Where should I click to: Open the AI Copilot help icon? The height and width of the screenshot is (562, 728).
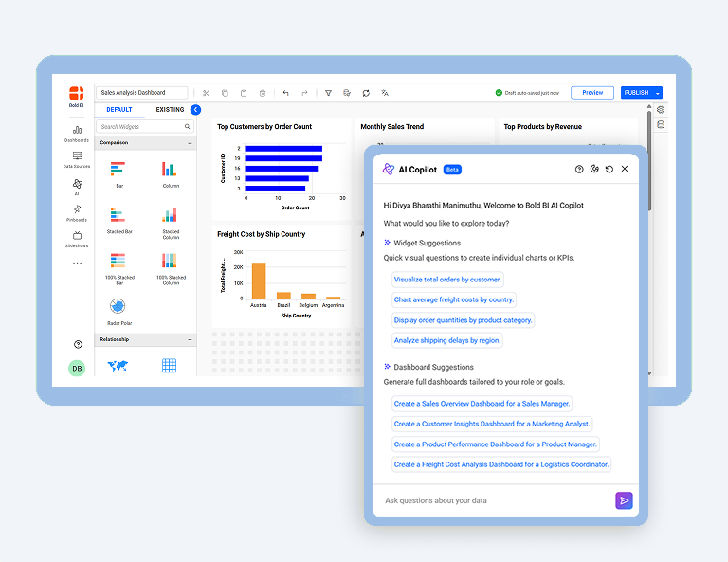coord(579,170)
